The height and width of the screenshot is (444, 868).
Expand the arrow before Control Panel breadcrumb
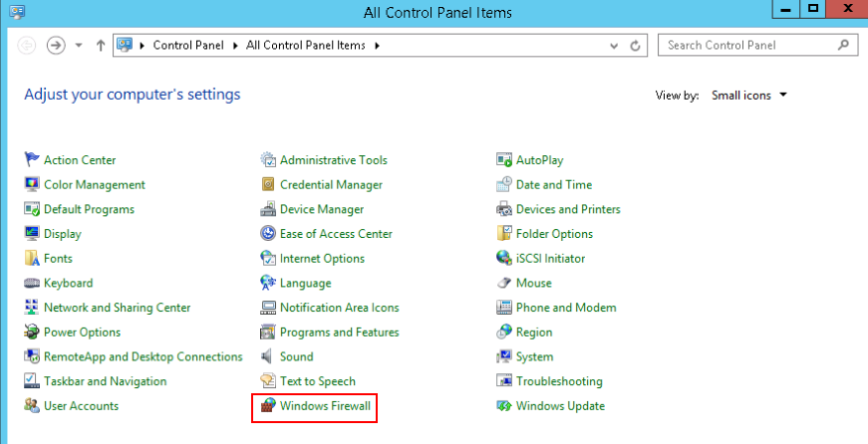(x=143, y=46)
